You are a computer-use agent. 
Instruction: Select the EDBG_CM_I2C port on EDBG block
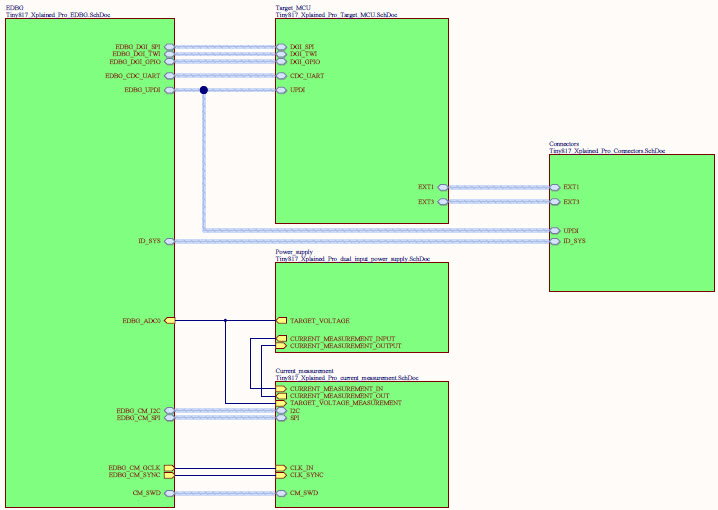click(169, 411)
